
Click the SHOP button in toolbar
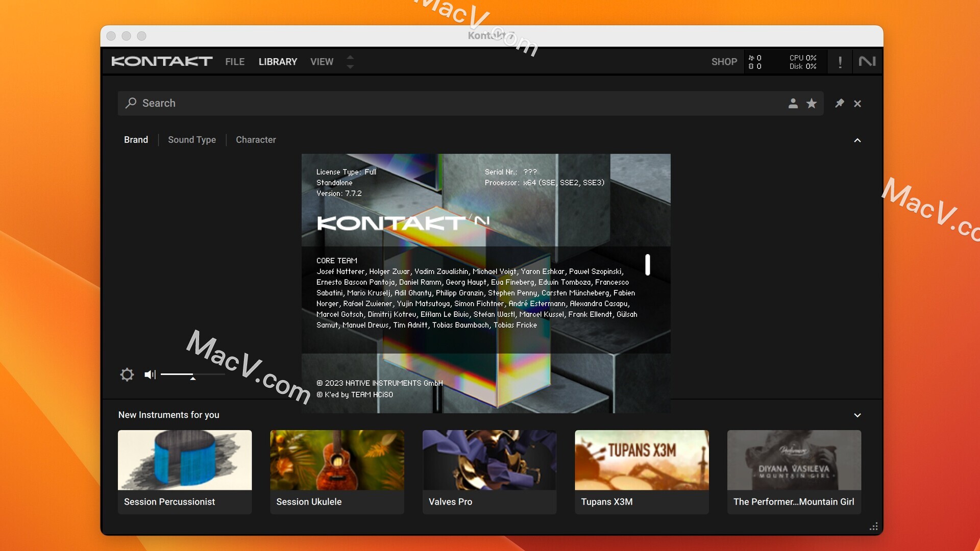724,61
